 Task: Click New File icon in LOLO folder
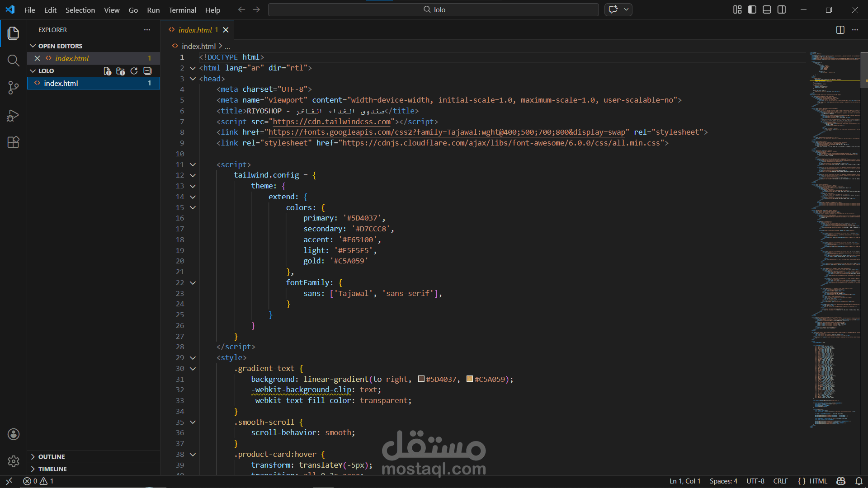107,71
